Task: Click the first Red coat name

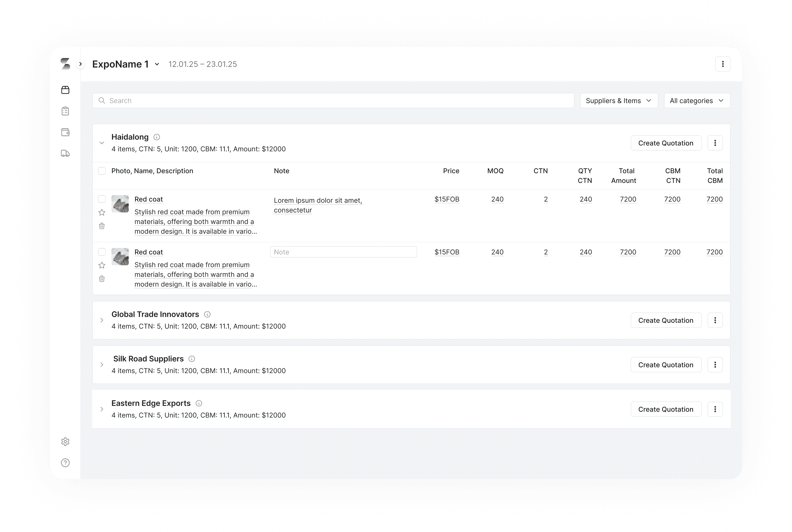Action: pos(148,199)
